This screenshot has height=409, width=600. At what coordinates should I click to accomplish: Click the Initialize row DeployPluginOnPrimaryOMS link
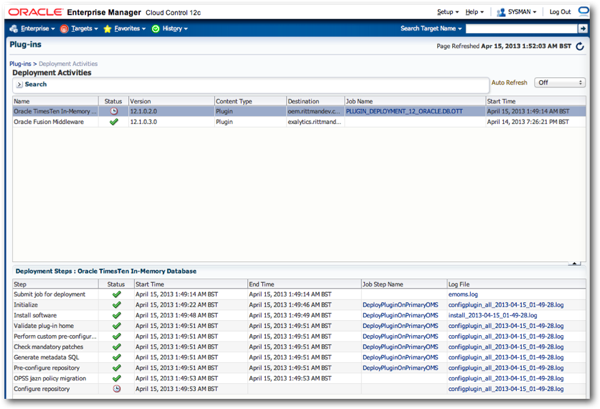coord(400,305)
